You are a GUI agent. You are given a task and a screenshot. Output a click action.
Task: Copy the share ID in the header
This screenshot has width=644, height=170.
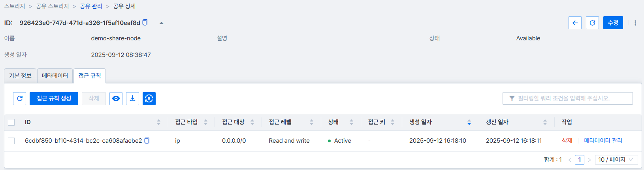[145, 23]
